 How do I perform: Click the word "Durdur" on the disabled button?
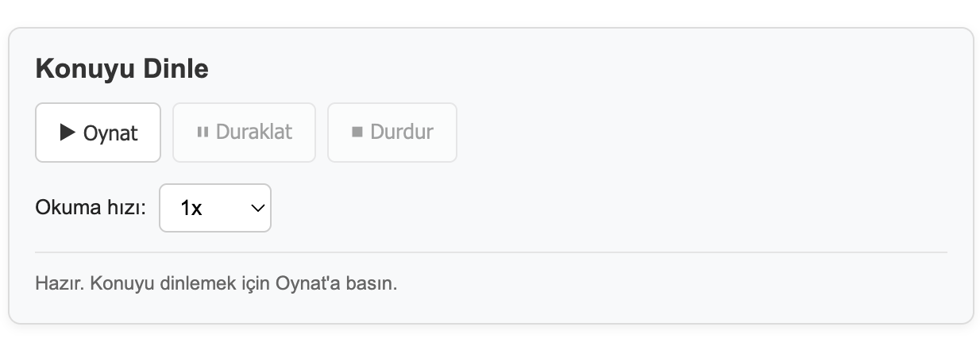[402, 132]
